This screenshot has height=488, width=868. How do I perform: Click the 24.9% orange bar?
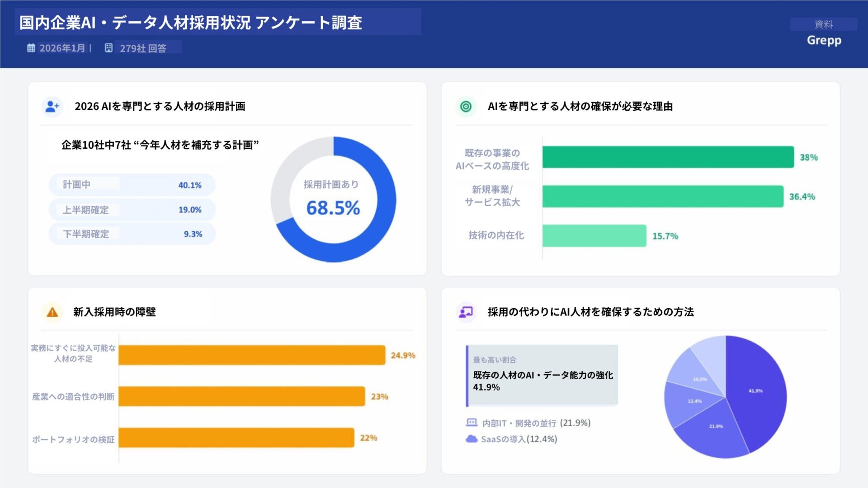pos(252,355)
